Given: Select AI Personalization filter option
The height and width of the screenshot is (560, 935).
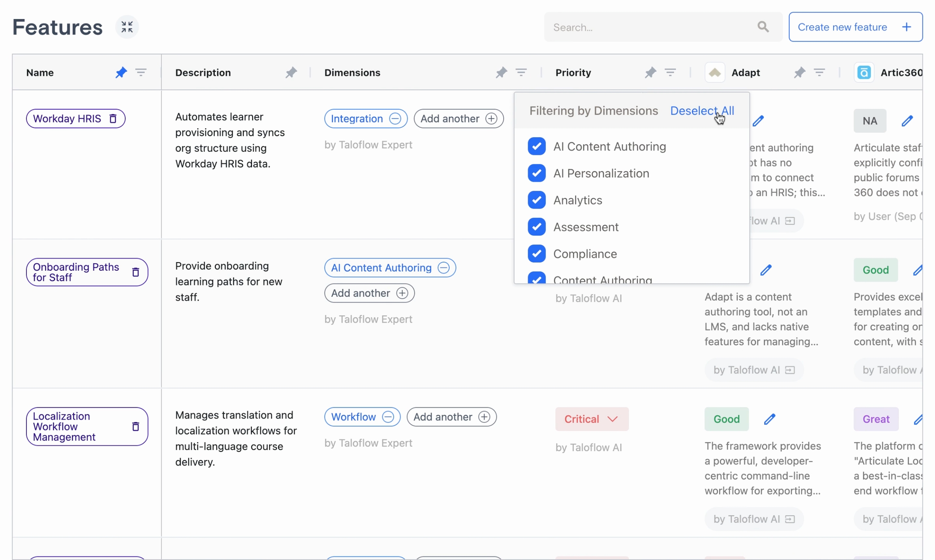Looking at the screenshot, I should (536, 173).
